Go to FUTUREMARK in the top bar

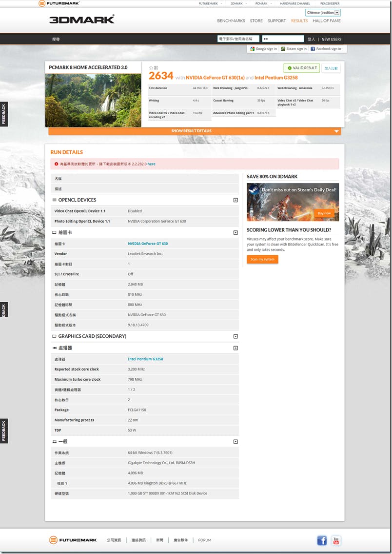[208, 3]
